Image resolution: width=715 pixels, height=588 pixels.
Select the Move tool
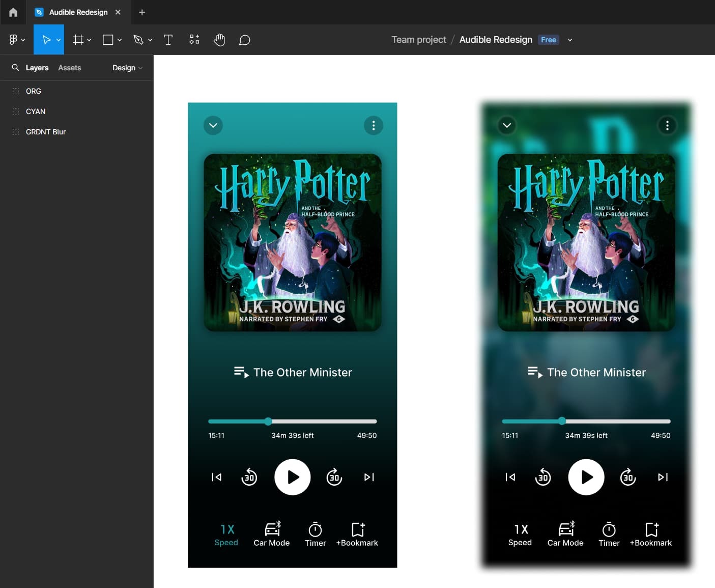click(46, 40)
